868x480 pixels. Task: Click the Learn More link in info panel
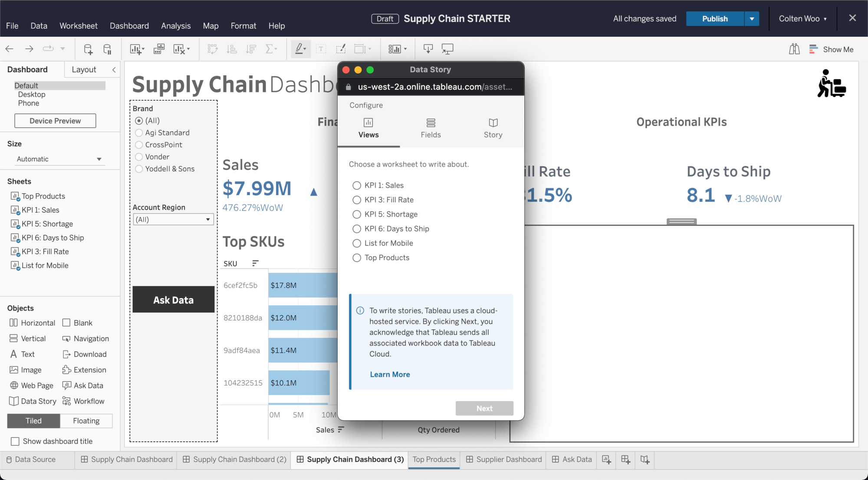click(389, 374)
